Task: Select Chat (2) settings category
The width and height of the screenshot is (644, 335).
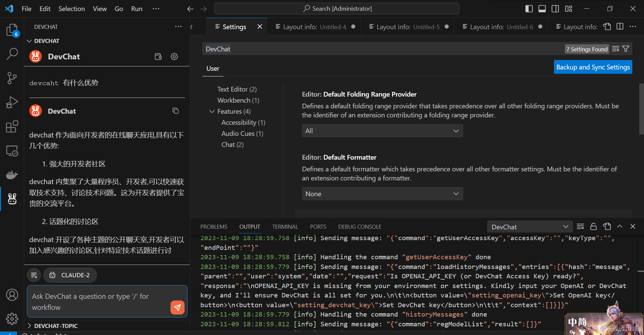Action: (233, 145)
